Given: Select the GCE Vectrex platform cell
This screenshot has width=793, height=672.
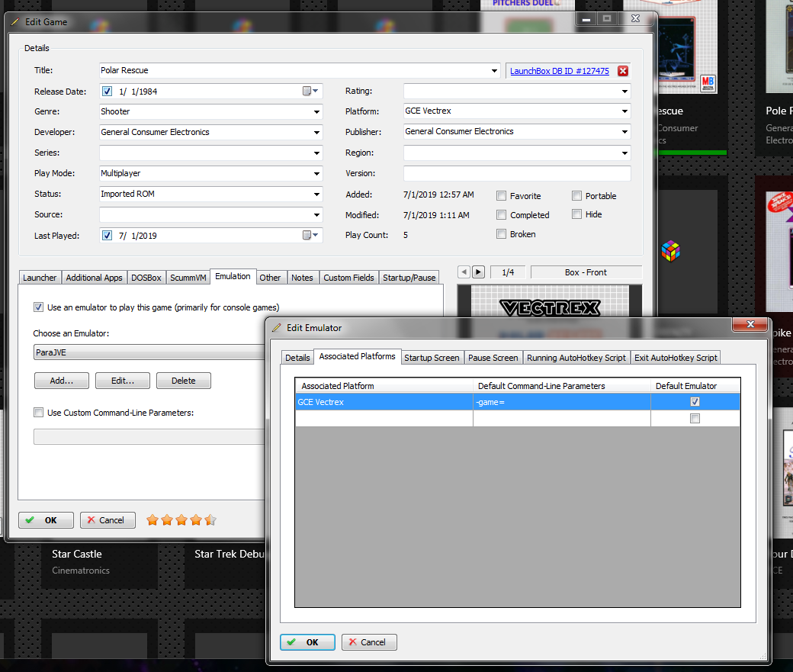Looking at the screenshot, I should point(384,402).
